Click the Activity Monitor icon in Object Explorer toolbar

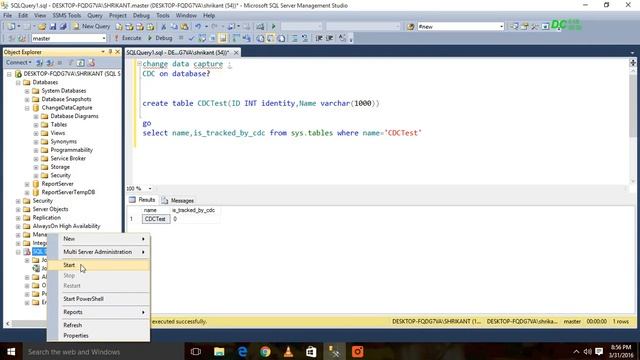point(91,63)
